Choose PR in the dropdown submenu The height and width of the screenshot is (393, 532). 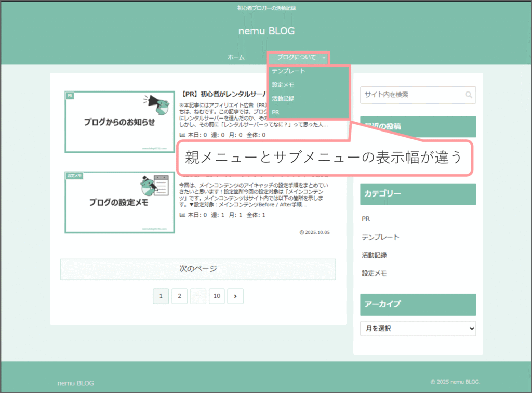pyautogui.click(x=276, y=112)
